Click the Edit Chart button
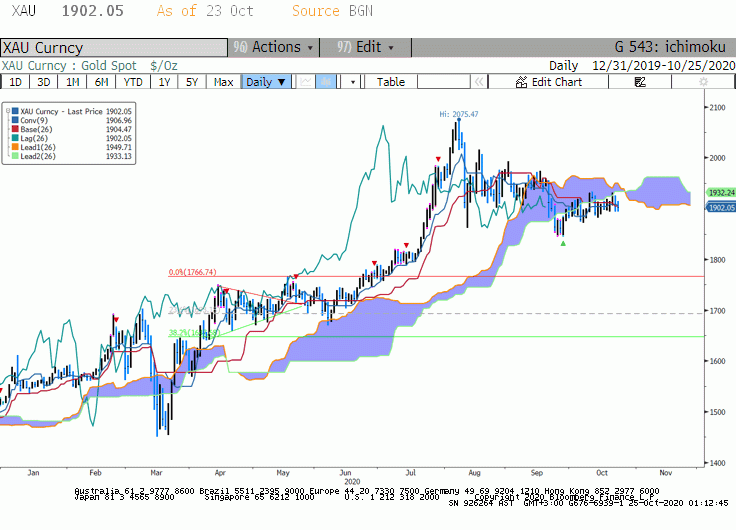736x530 pixels. (548, 82)
